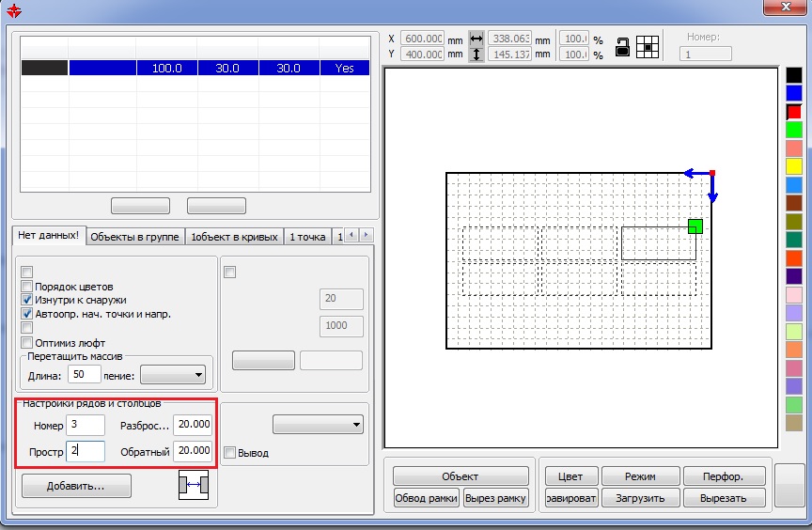Click the padlock aspect ratio icon
This screenshot has width=812, height=530.
coord(622,47)
